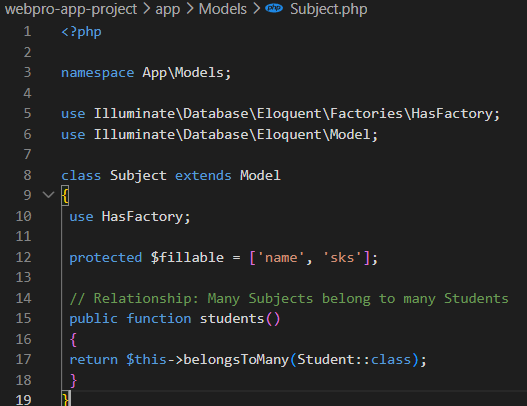The height and width of the screenshot is (406, 527).
Task: Click the opening method brace on line 16
Action: point(73,339)
